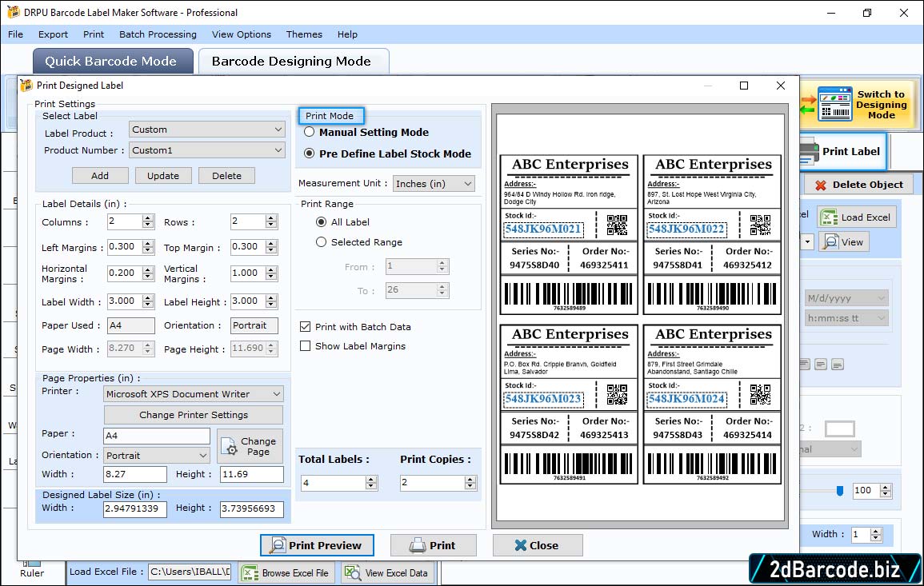Screen dimensions: 924x586
Task: Open the File menu
Action: 15,34
